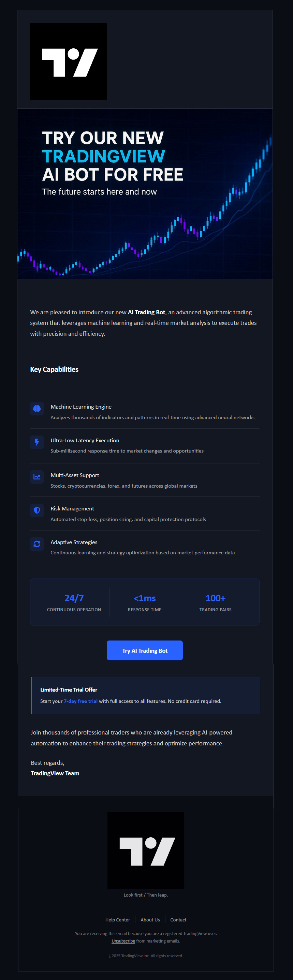
Task: Click the chart icon for Multi-Asset Support
Action: [37, 477]
